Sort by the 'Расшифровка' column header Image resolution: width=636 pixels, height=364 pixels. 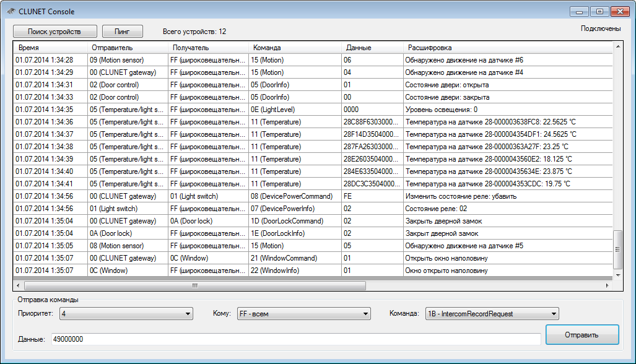click(508, 48)
